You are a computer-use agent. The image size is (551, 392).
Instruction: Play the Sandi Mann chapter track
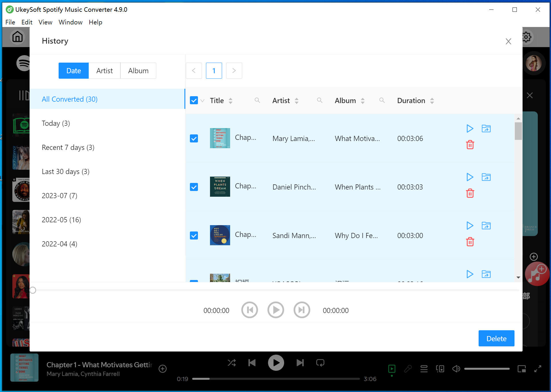click(x=470, y=225)
